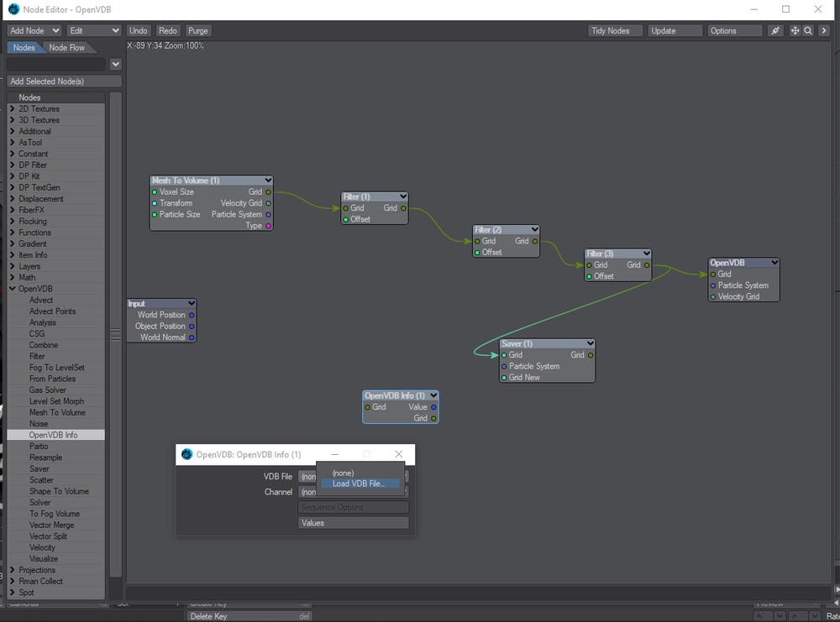840x622 pixels.
Task: Collapse the Saver (1) node
Action: pyautogui.click(x=590, y=343)
